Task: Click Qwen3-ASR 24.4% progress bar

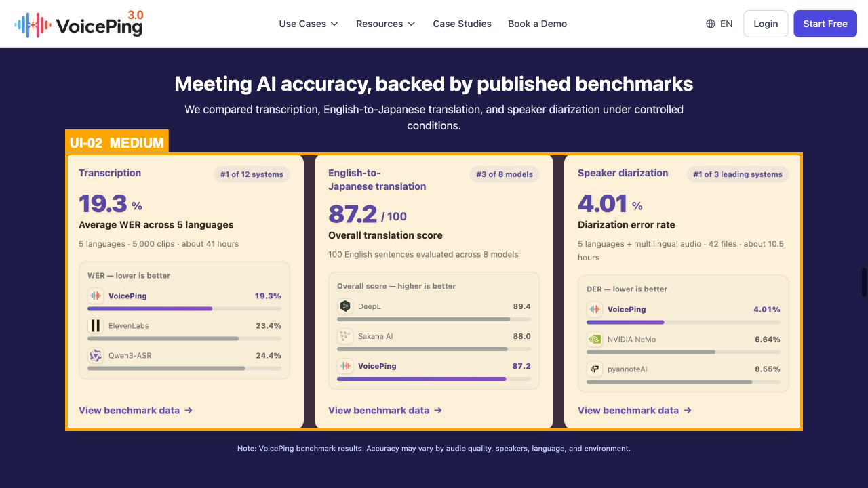Action: click(x=184, y=368)
